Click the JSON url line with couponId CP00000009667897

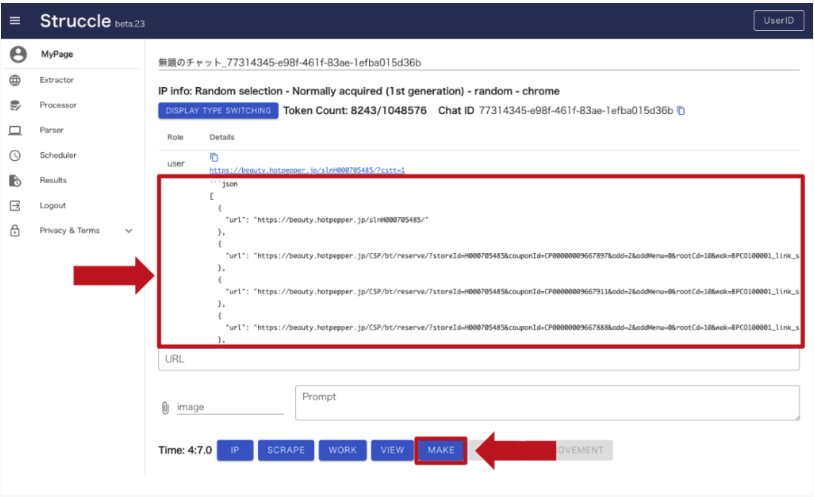512,256
